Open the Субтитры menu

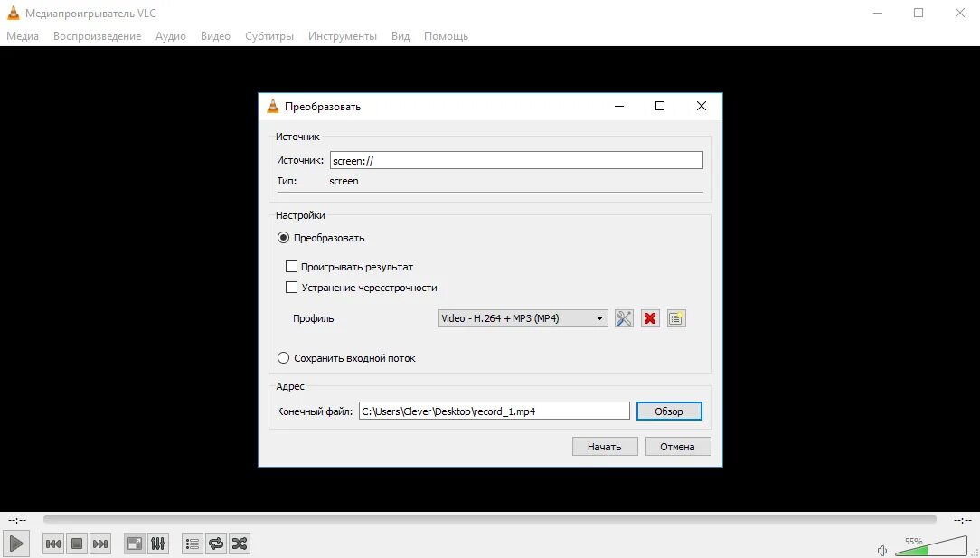269,36
